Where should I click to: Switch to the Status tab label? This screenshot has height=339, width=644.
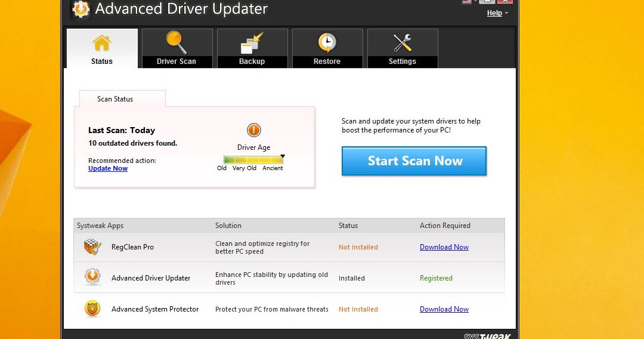(x=102, y=61)
